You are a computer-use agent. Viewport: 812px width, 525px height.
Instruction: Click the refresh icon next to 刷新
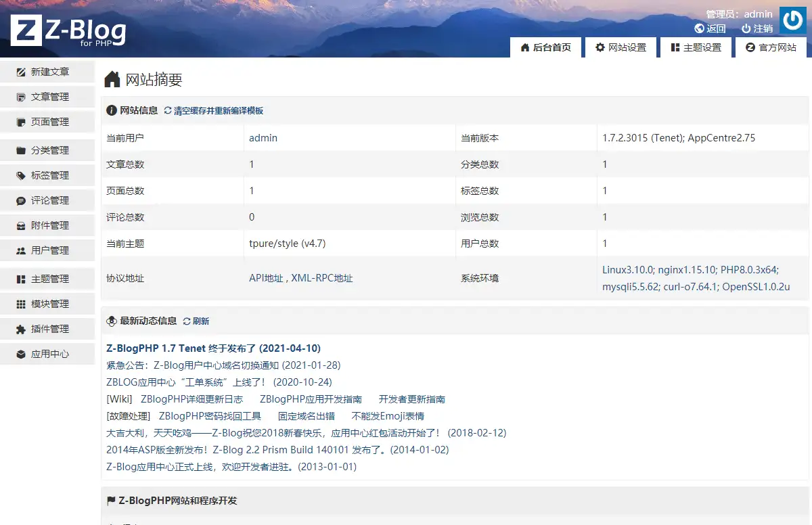click(187, 321)
